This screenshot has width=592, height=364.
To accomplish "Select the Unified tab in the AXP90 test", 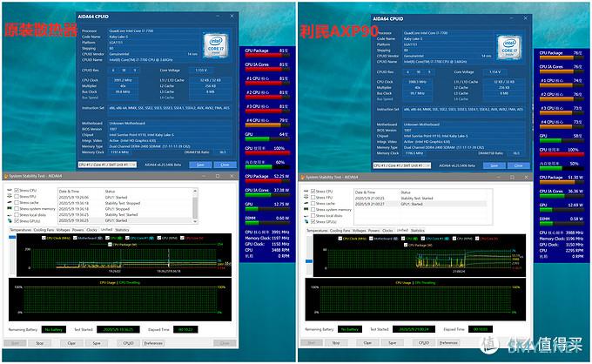I will pyautogui.click(x=402, y=231).
